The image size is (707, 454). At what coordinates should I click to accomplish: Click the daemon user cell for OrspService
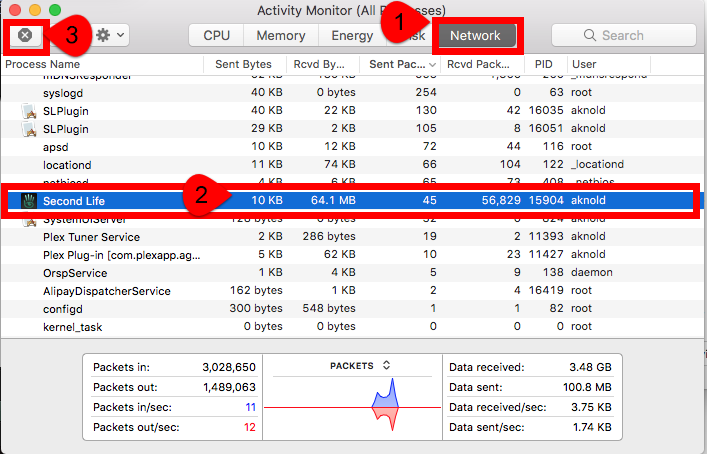click(x=592, y=273)
